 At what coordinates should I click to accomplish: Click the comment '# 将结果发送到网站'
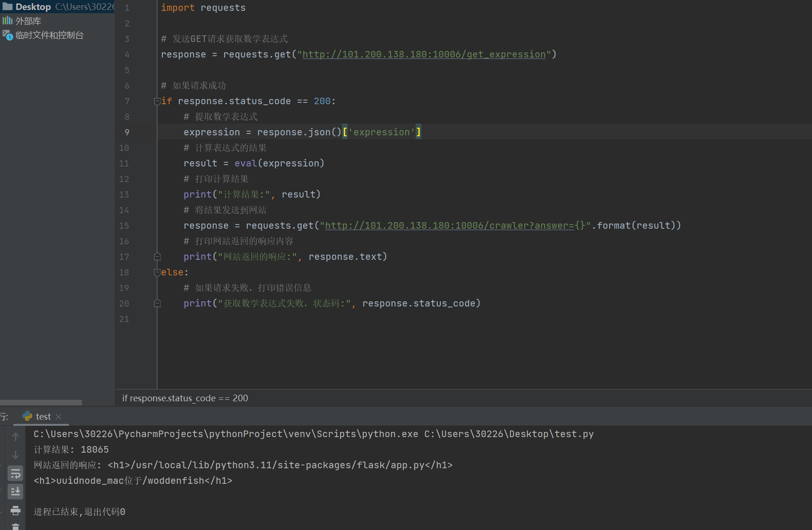tap(225, 210)
